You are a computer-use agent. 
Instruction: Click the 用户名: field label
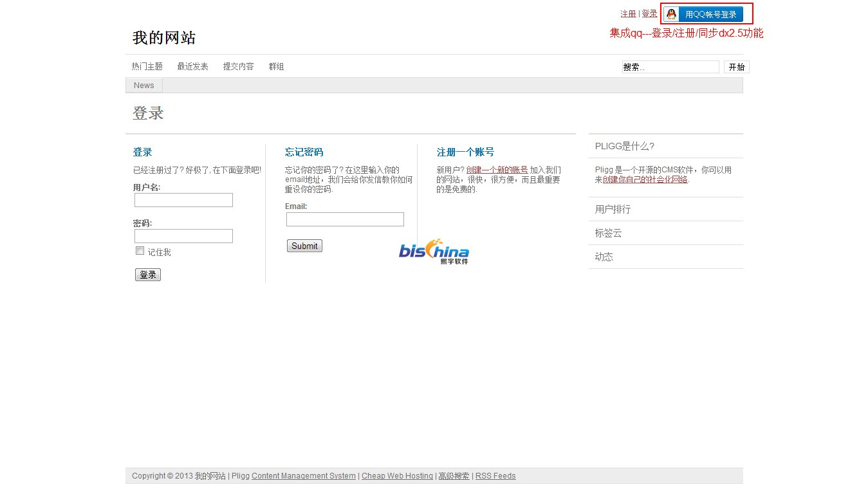[147, 187]
